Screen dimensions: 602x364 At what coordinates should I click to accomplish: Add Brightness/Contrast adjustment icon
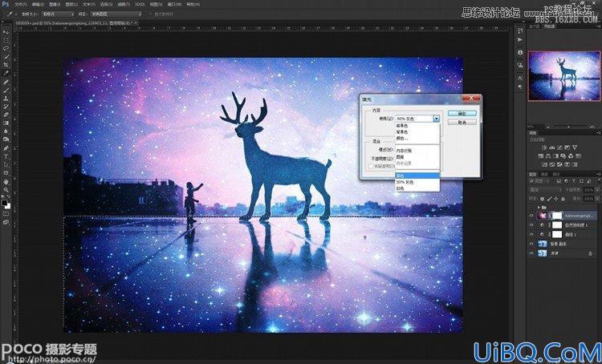pyautogui.click(x=544, y=148)
